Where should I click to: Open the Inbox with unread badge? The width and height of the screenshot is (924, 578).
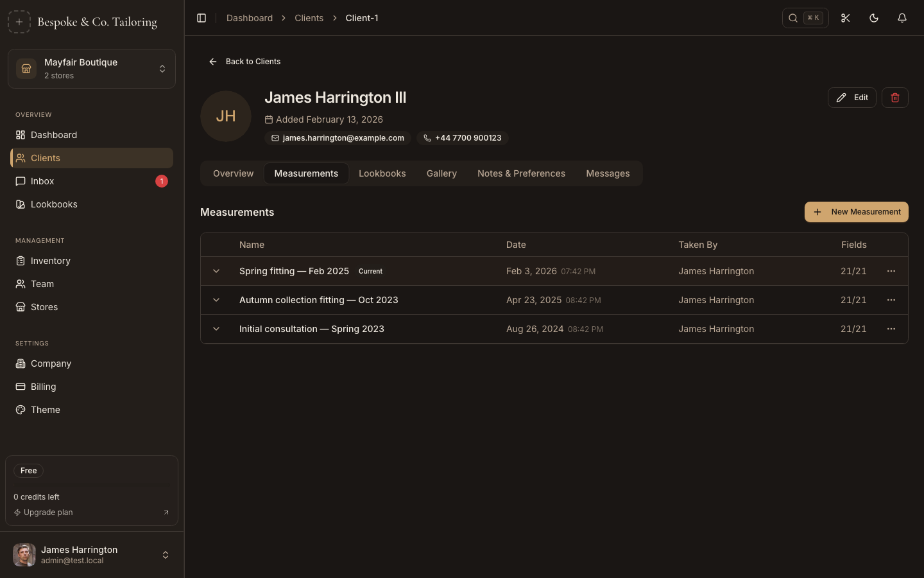[x=42, y=181]
